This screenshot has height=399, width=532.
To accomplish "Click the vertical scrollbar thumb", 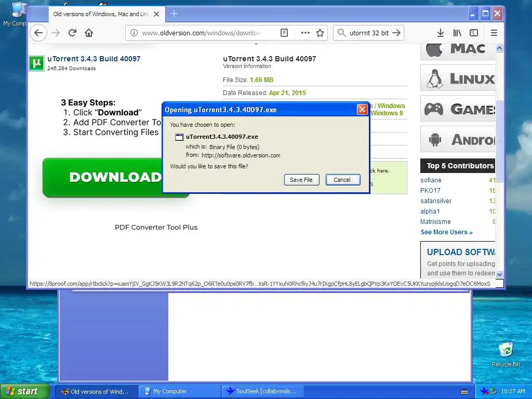I will [x=499, y=141].
